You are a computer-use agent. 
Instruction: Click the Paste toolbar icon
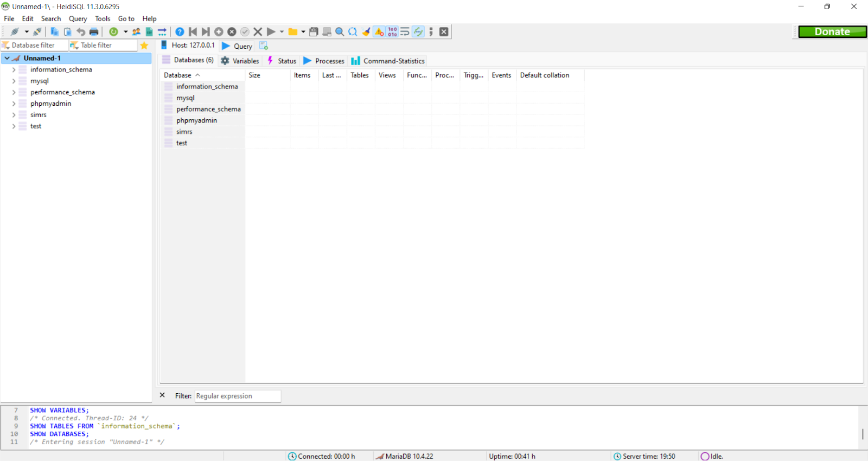(x=67, y=32)
